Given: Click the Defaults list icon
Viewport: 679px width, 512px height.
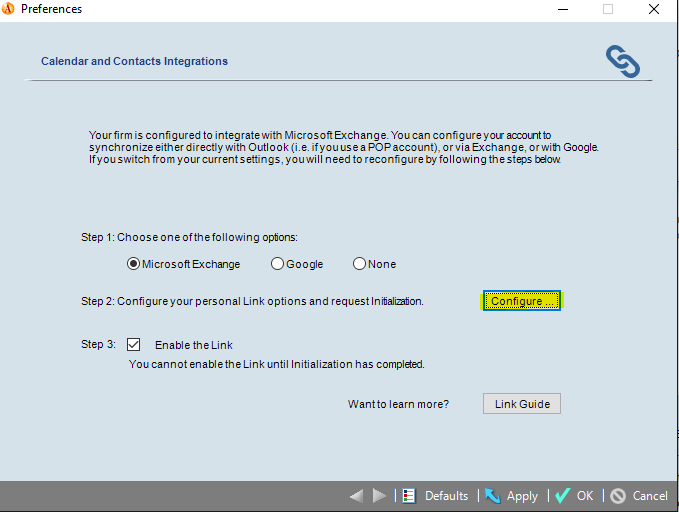Looking at the screenshot, I should (x=408, y=496).
